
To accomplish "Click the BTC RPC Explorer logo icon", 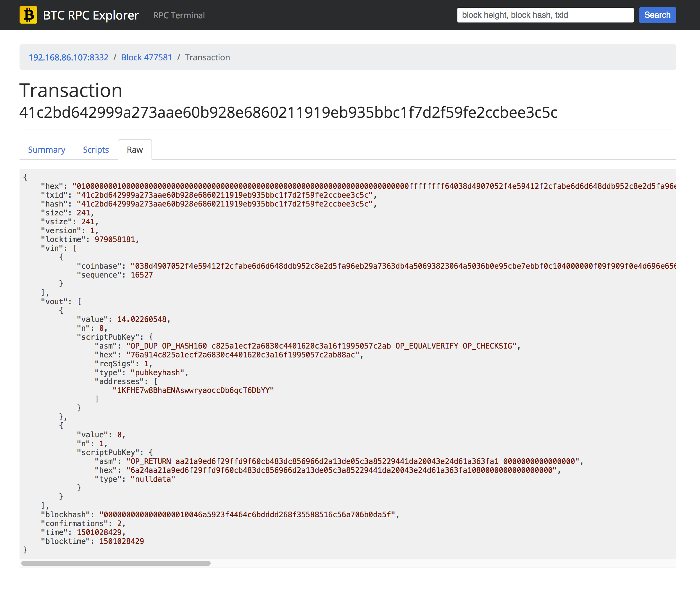I will [x=29, y=15].
